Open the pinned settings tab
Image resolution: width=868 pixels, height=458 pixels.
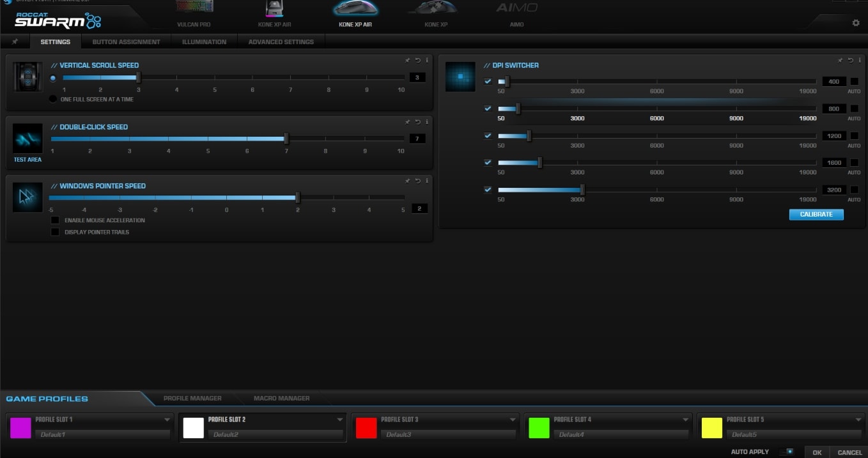tap(15, 42)
